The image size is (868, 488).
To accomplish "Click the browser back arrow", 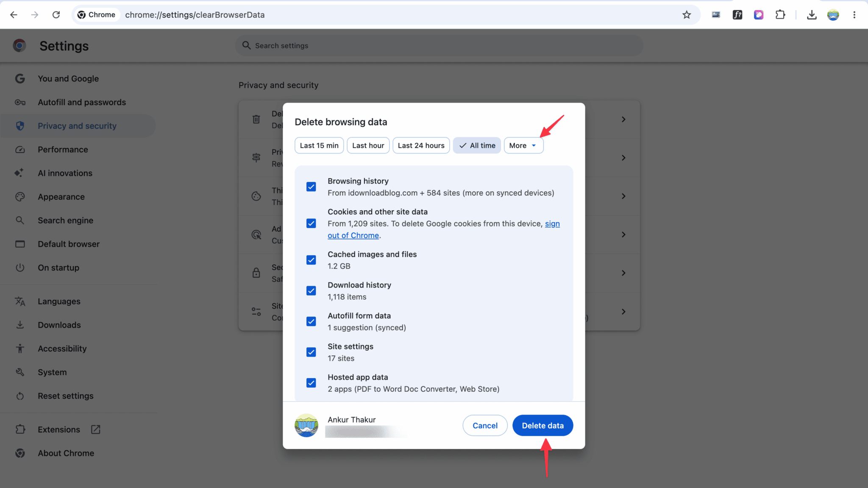I will tap(14, 15).
